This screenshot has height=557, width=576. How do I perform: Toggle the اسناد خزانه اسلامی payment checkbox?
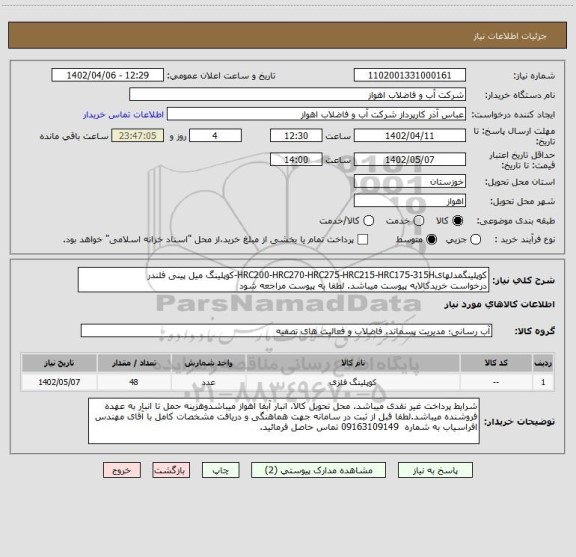tap(363, 240)
